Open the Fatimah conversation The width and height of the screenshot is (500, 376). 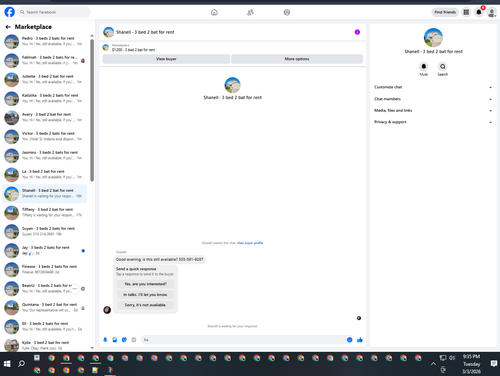[45, 60]
